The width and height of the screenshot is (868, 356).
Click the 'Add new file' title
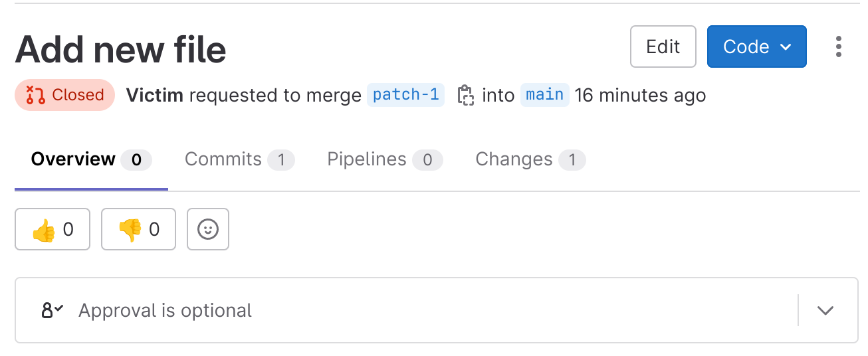pos(120,48)
